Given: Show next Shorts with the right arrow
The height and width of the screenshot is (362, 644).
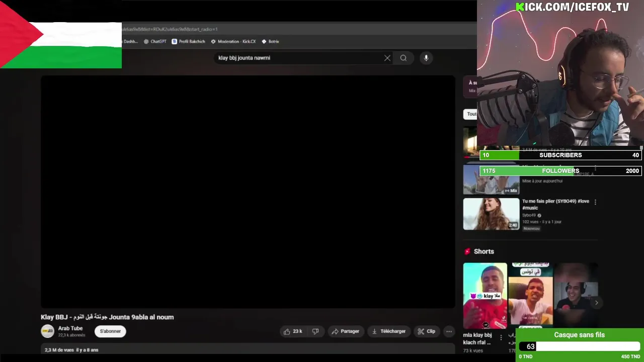Looking at the screenshot, I should 596,303.
